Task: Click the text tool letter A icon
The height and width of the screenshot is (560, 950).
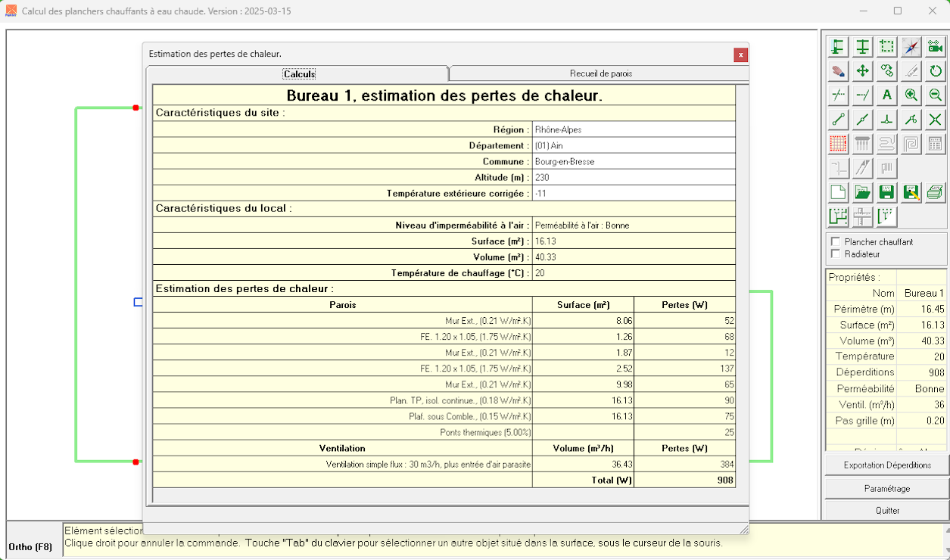Action: click(887, 95)
